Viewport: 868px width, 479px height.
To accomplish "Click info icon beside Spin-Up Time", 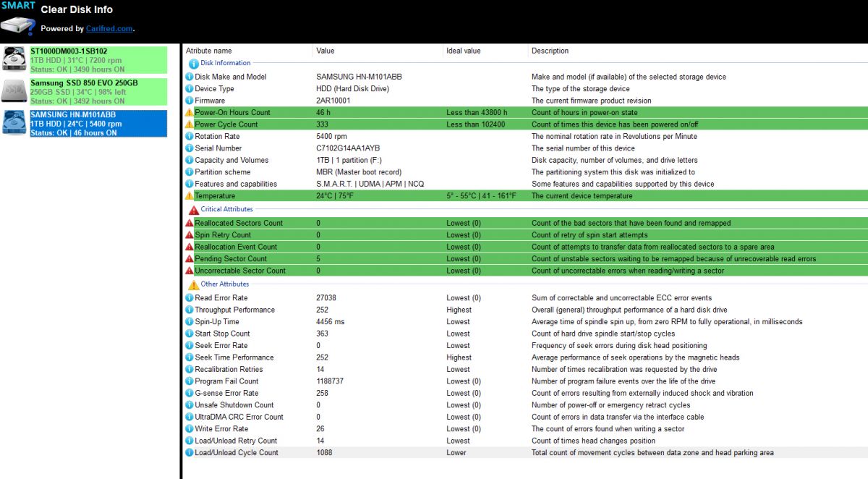I will pyautogui.click(x=190, y=322).
